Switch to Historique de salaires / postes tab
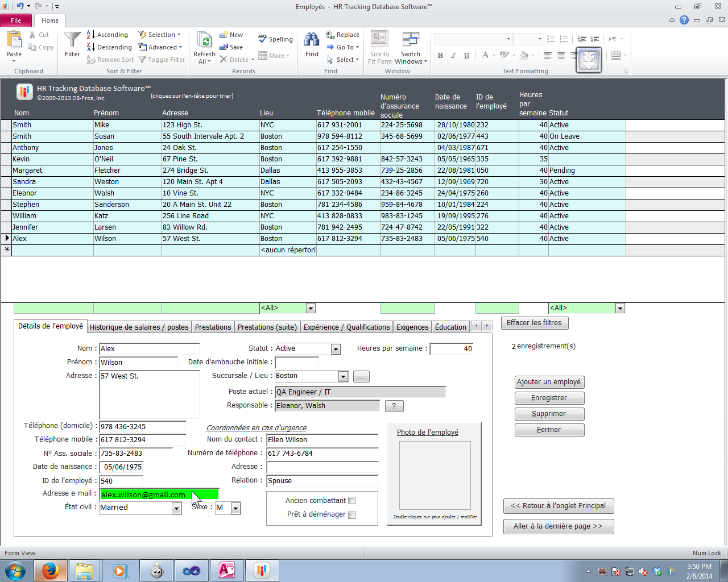Viewport: 728px width, 582px height. pyautogui.click(x=139, y=327)
